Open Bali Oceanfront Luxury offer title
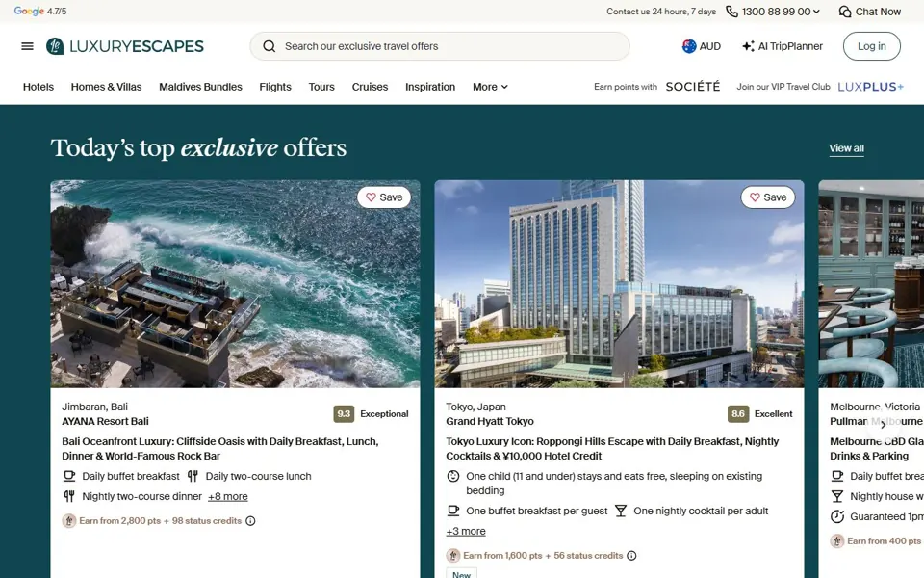The width and height of the screenshot is (924, 578). pos(220,448)
